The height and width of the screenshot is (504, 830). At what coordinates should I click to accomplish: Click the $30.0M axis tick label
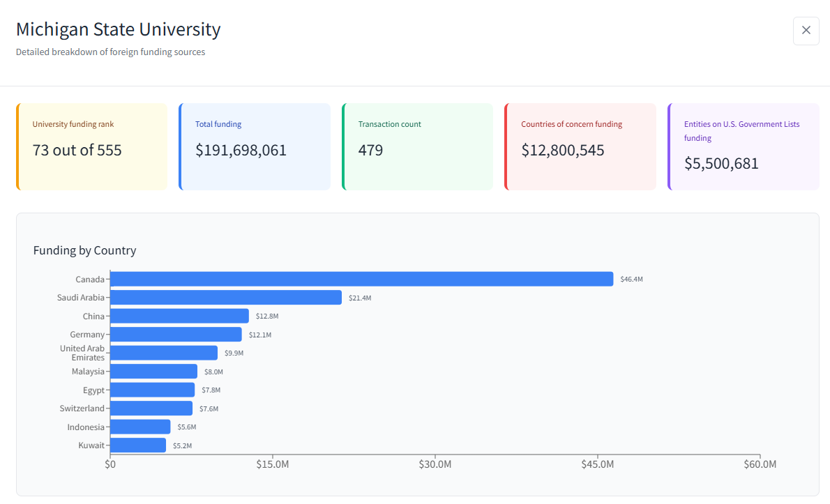point(436,464)
